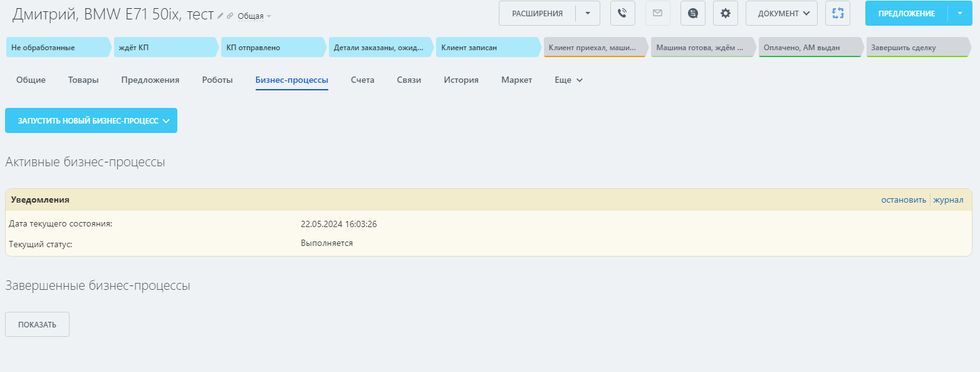Open the Роботы tab
The width and height of the screenshot is (980, 372).
(217, 80)
